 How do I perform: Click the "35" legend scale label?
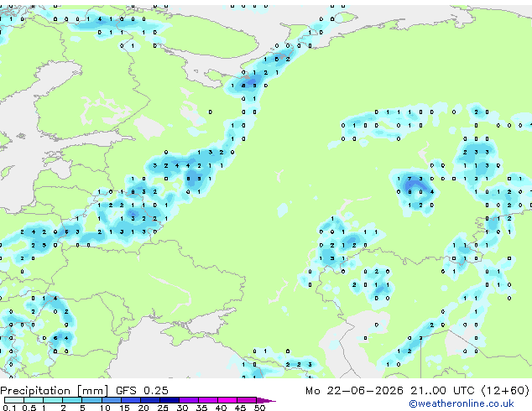click(x=201, y=408)
